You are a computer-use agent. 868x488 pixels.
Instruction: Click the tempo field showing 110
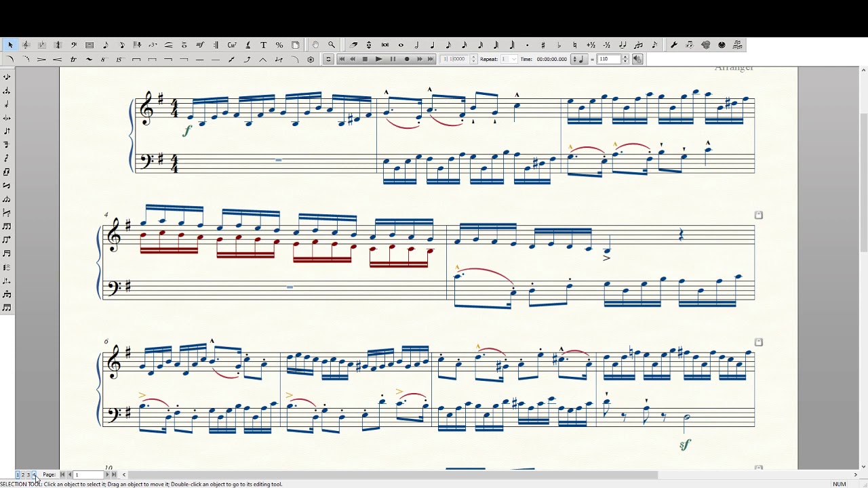click(x=609, y=59)
